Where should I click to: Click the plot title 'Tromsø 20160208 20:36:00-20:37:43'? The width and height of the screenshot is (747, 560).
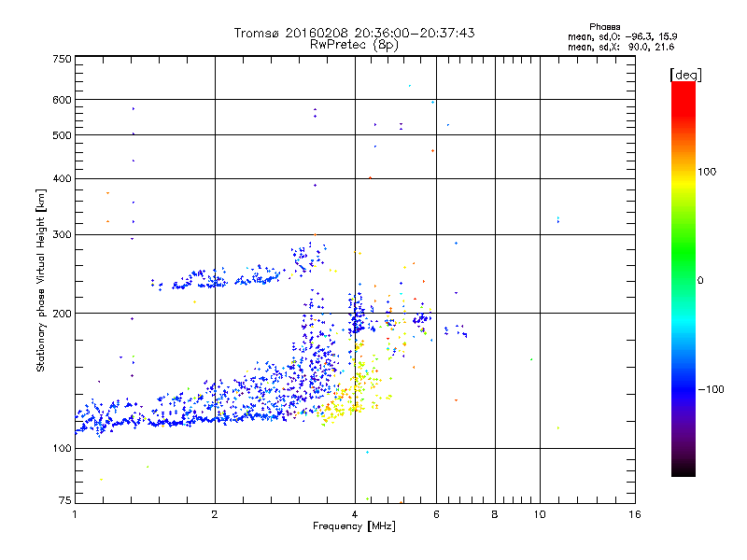point(354,33)
